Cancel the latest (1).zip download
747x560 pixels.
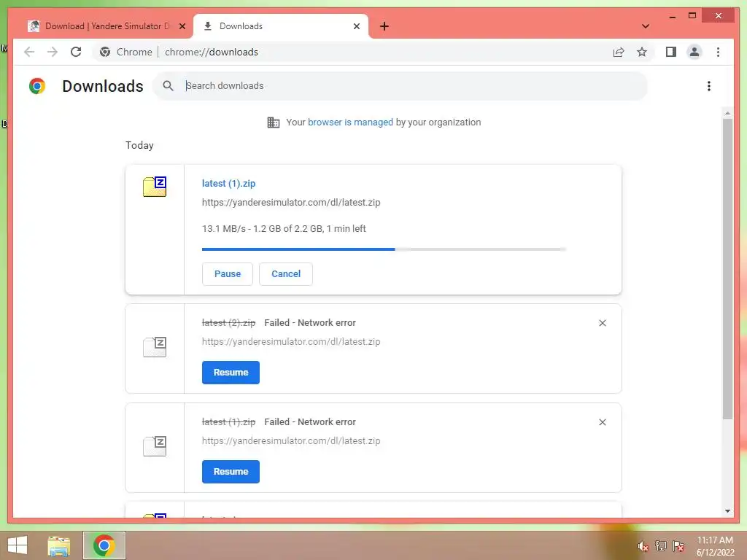pos(286,274)
